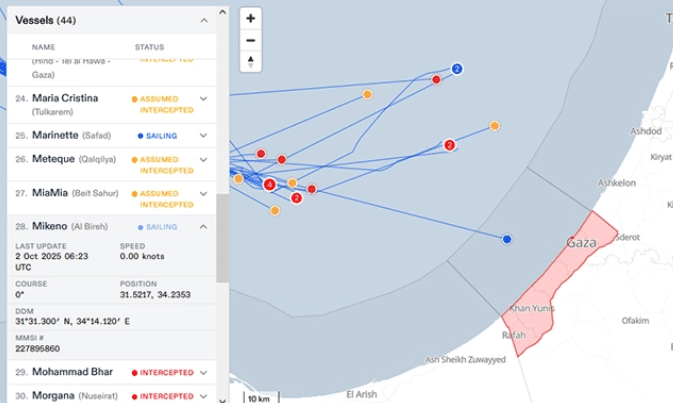Collapse the Vessels panel
This screenshot has height=403, width=673.
204,20
